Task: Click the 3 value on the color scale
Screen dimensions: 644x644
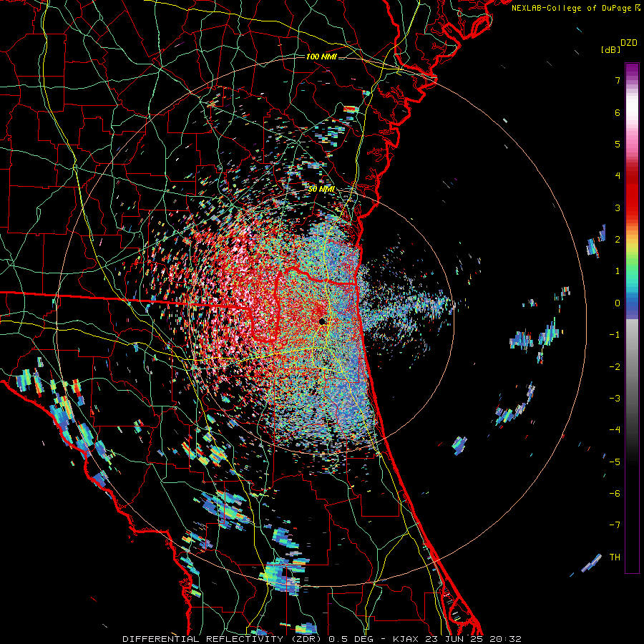Action: pyautogui.click(x=618, y=208)
